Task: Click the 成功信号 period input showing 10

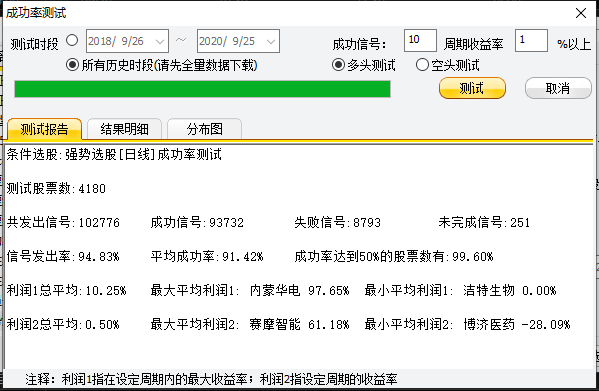Action: pyautogui.click(x=420, y=40)
